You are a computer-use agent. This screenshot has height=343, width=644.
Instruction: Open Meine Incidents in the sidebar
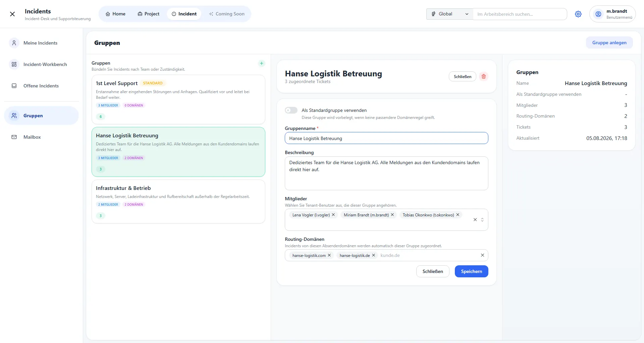[42, 43]
